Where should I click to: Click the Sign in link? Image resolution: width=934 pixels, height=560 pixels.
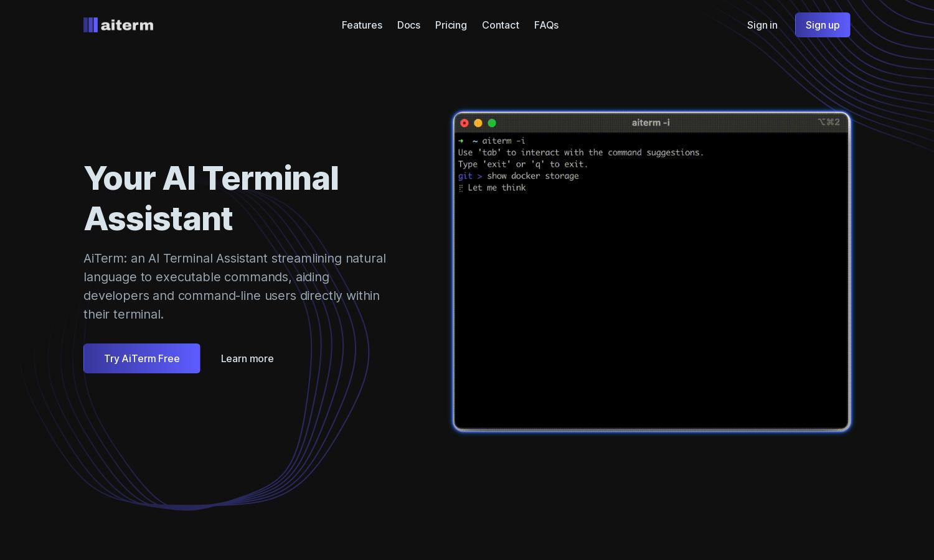click(762, 25)
